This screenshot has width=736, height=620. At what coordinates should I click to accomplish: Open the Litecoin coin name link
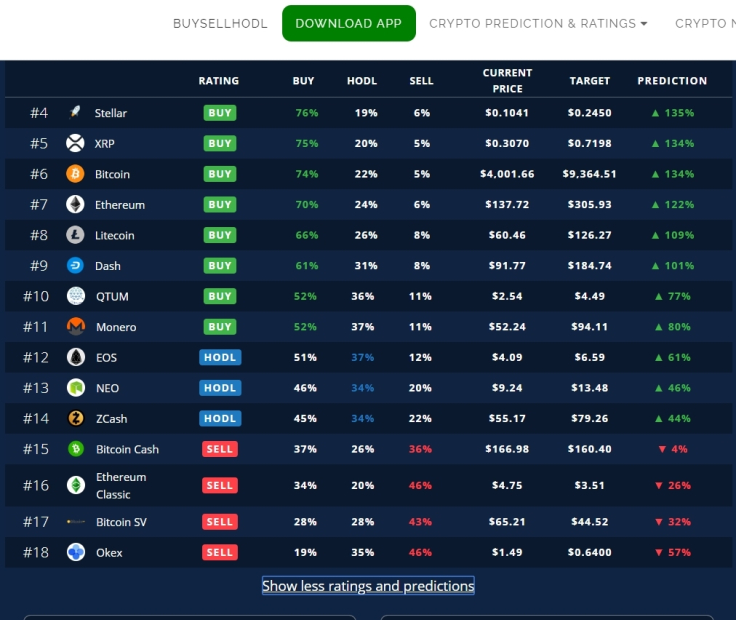click(x=115, y=236)
